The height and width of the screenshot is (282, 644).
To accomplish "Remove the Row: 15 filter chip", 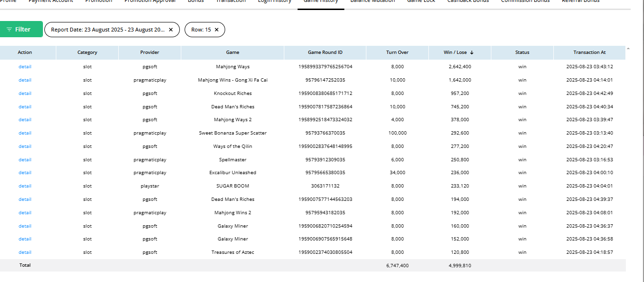I will (x=217, y=30).
